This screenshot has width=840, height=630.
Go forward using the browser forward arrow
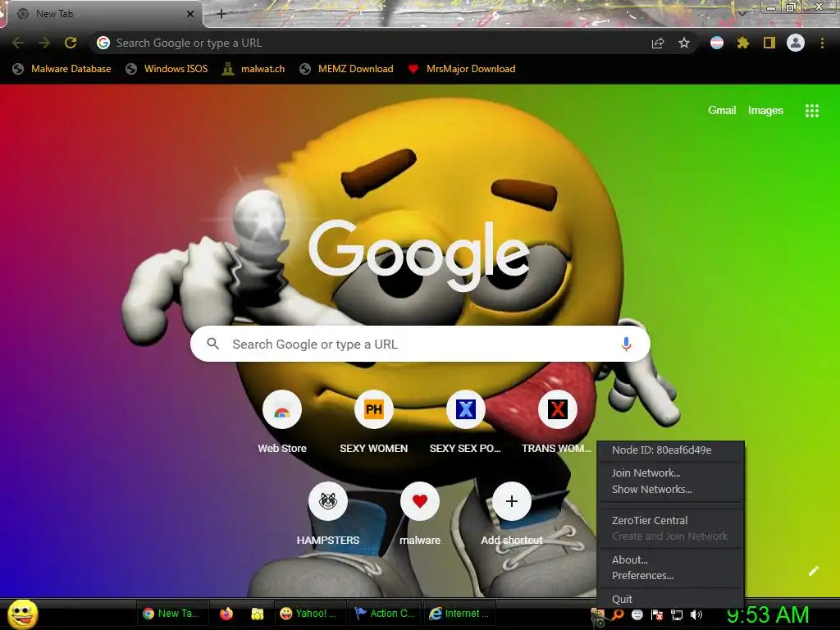44,43
